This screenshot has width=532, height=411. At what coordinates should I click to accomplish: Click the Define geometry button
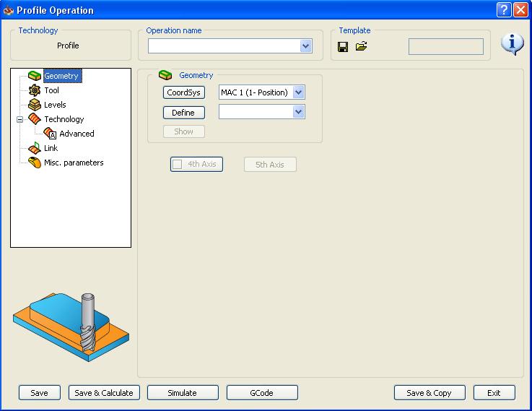pos(184,113)
